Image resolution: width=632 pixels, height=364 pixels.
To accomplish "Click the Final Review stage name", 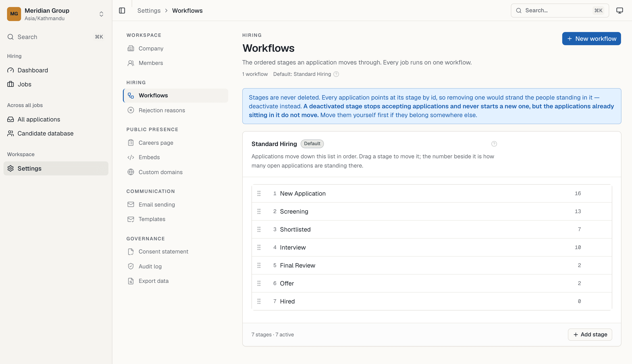I will click(x=298, y=266).
